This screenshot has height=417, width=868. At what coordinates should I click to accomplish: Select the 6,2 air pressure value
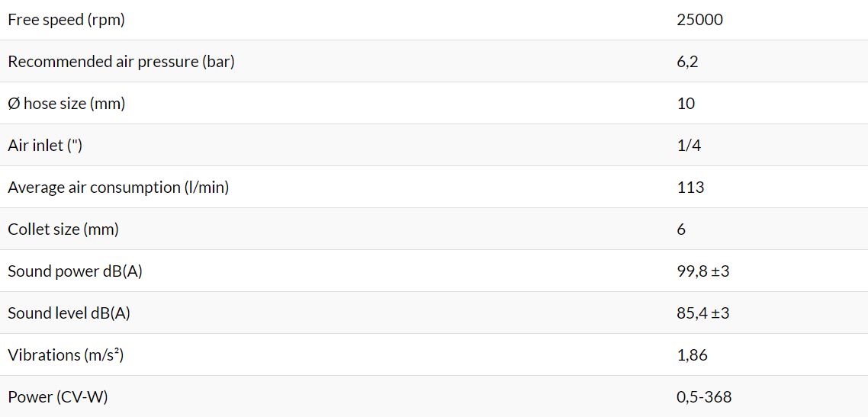(687, 62)
